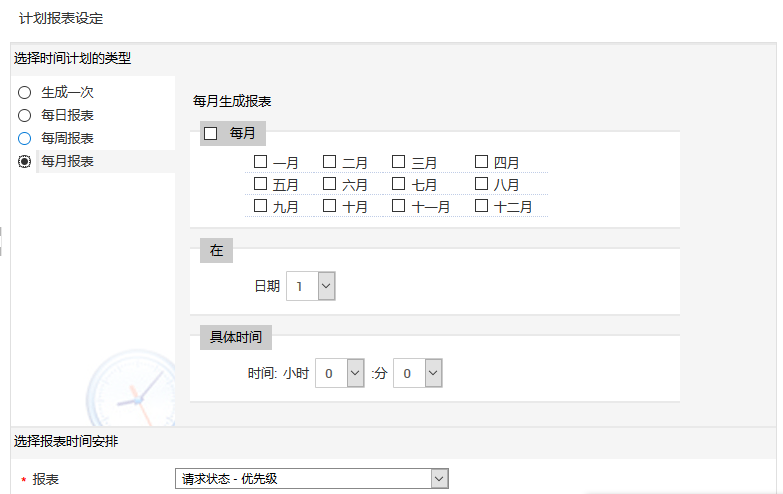Tick the 十月 checkbox
This screenshot has width=783, height=494.
tap(329, 206)
